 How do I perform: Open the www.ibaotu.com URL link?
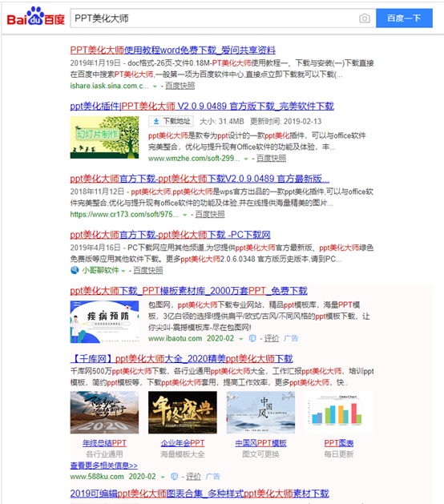point(175,338)
